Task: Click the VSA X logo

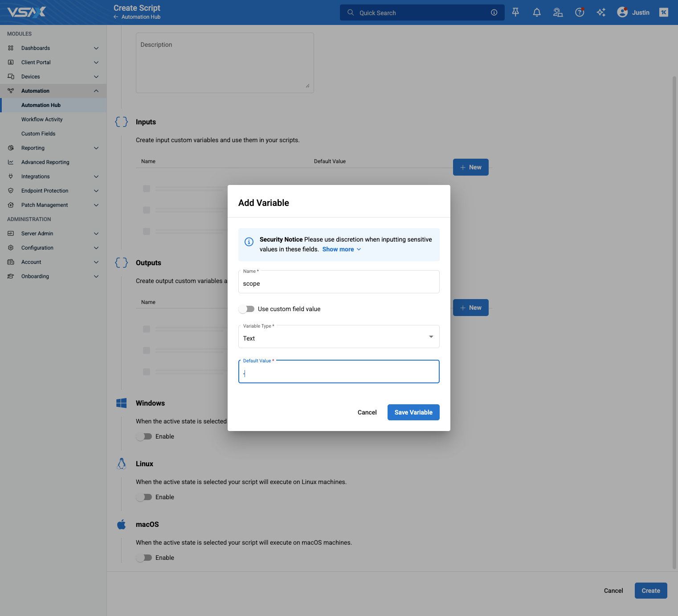Action: tap(27, 12)
